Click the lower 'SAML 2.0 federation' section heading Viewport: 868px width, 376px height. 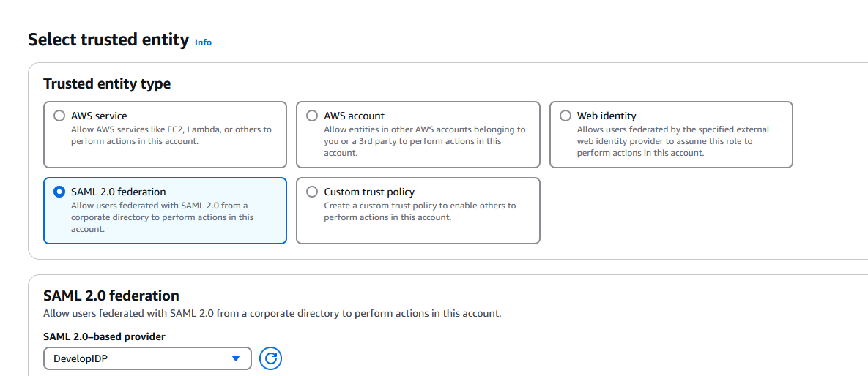coord(111,296)
